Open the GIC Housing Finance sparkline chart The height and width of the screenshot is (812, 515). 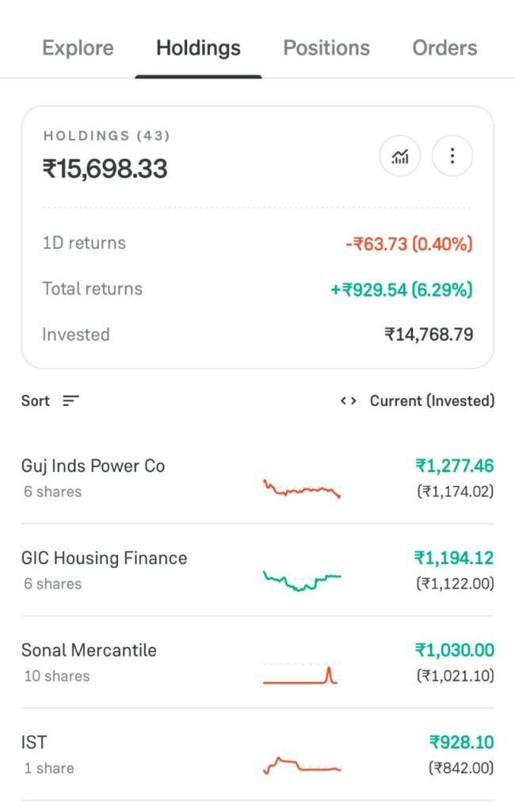(302, 580)
